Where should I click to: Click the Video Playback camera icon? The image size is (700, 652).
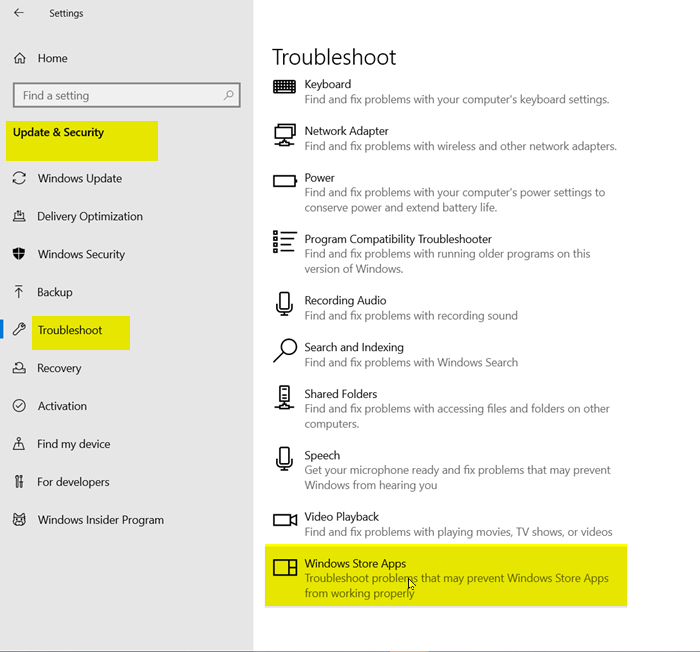pos(285,520)
